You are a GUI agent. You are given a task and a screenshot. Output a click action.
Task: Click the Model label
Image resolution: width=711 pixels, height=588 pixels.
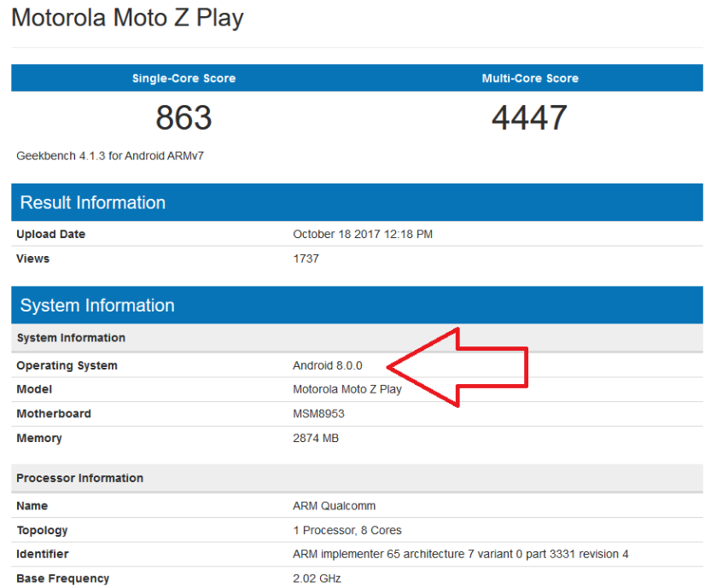click(34, 389)
